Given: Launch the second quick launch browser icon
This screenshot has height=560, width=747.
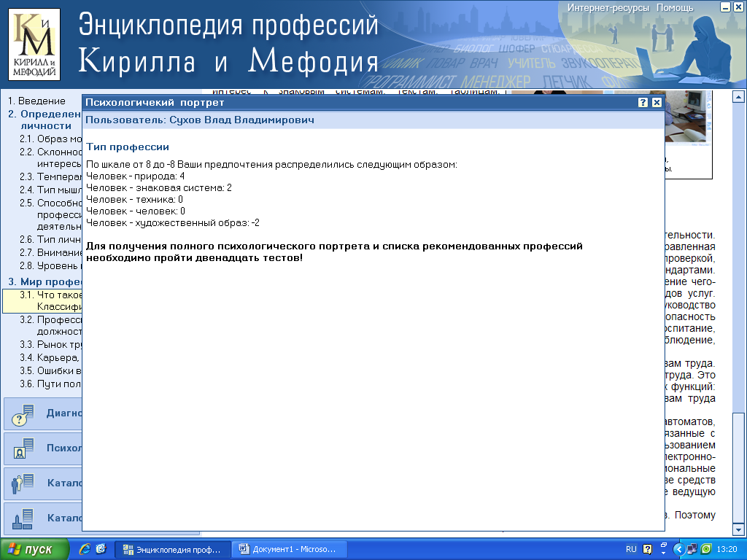Looking at the screenshot, I should pyautogui.click(x=101, y=549).
